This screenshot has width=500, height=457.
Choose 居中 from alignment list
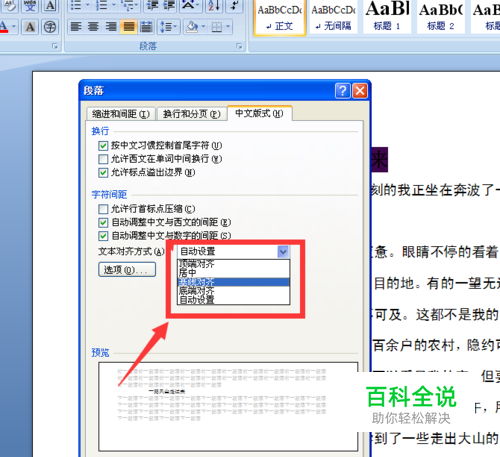pos(233,273)
